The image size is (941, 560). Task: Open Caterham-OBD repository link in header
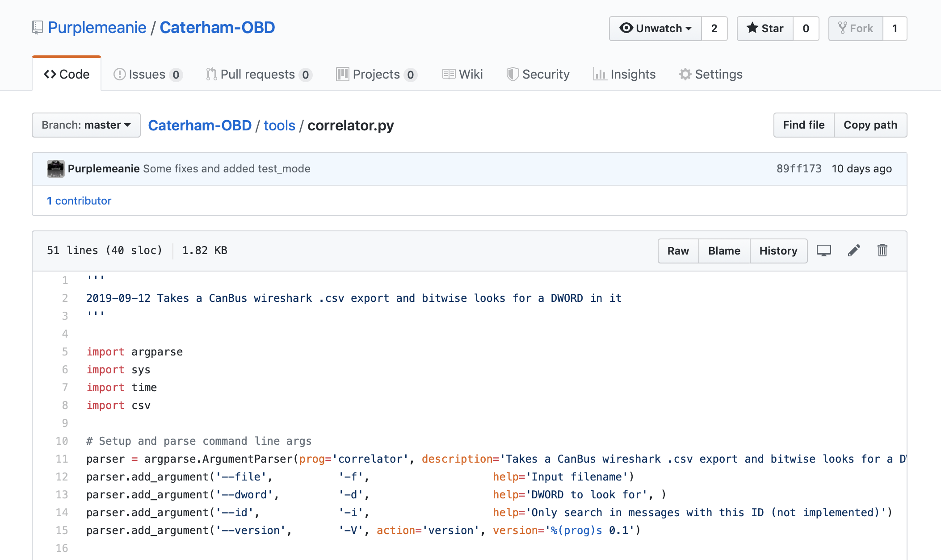(x=217, y=28)
